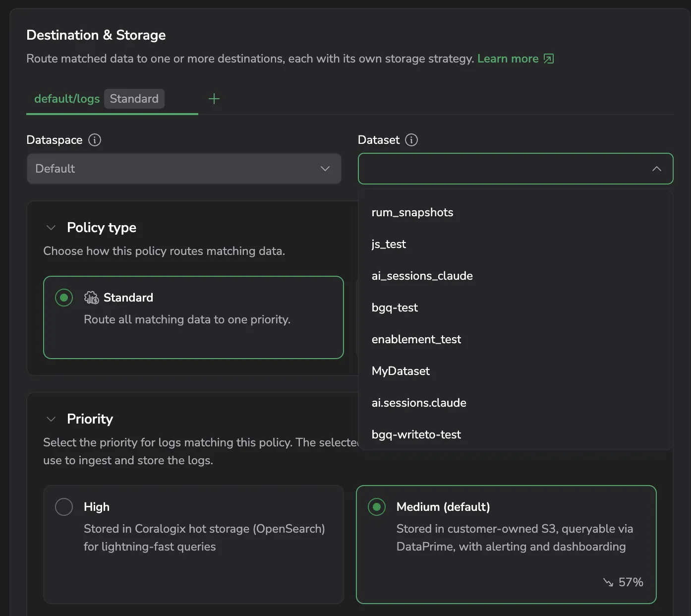The image size is (691, 616).
Task: Add a new destination with plus icon
Action: (214, 99)
